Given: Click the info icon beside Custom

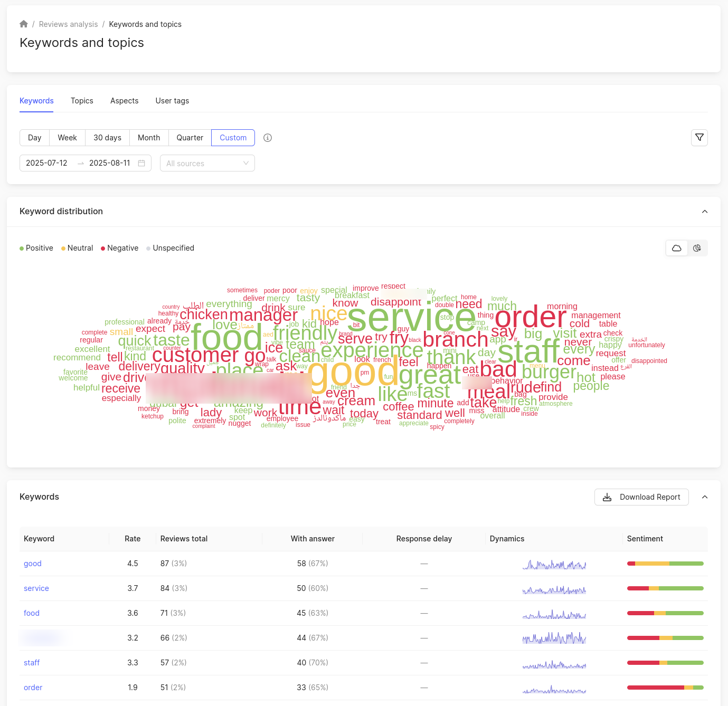Looking at the screenshot, I should 268,138.
